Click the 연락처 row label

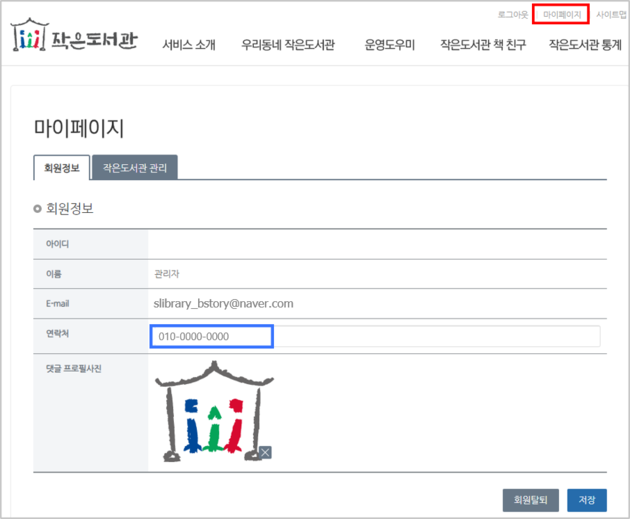[57, 333]
